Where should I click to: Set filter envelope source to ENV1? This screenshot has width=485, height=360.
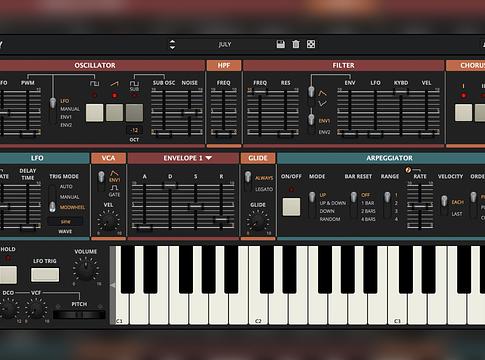pos(324,121)
